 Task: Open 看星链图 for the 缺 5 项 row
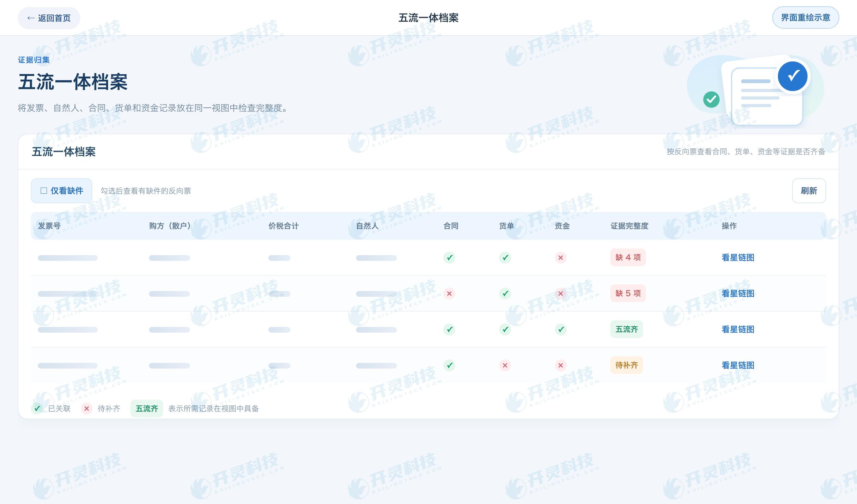click(x=738, y=294)
